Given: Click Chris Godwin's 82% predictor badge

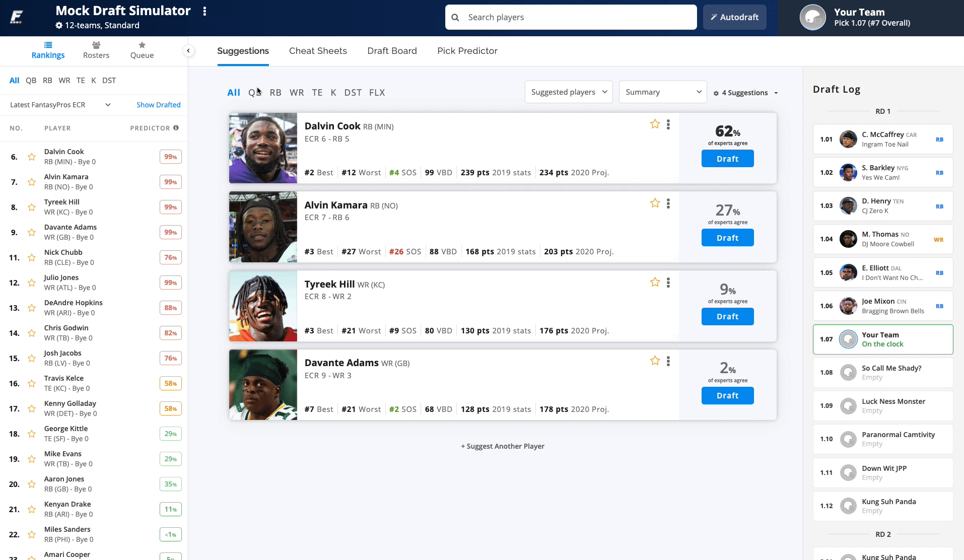Looking at the screenshot, I should click(171, 333).
